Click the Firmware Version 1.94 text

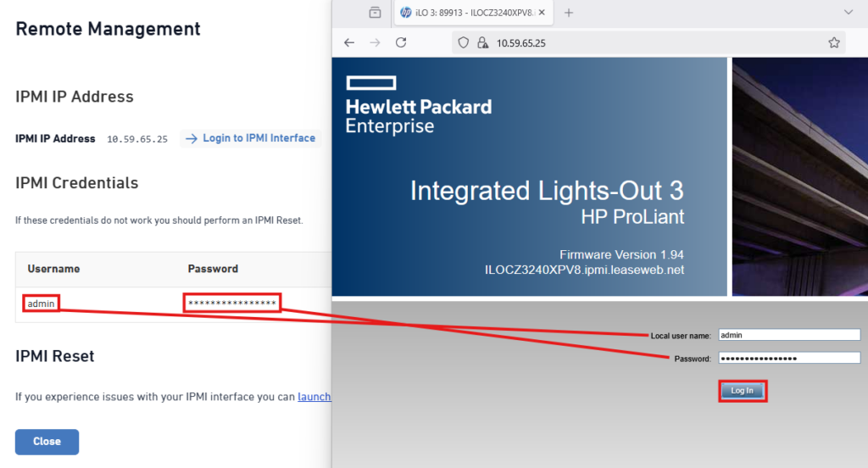[621, 254]
